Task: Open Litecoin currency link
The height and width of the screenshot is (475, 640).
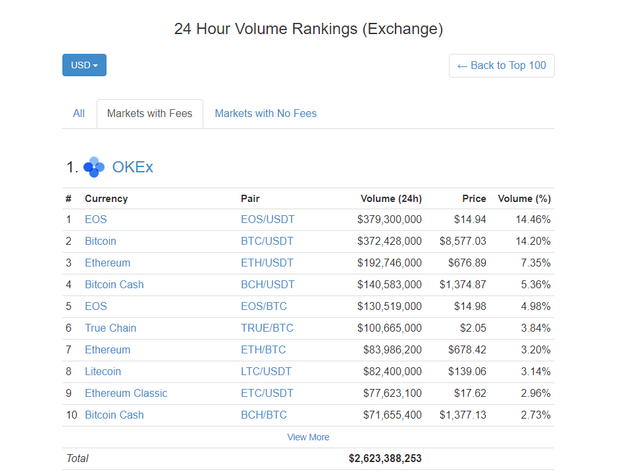Action: coord(103,371)
